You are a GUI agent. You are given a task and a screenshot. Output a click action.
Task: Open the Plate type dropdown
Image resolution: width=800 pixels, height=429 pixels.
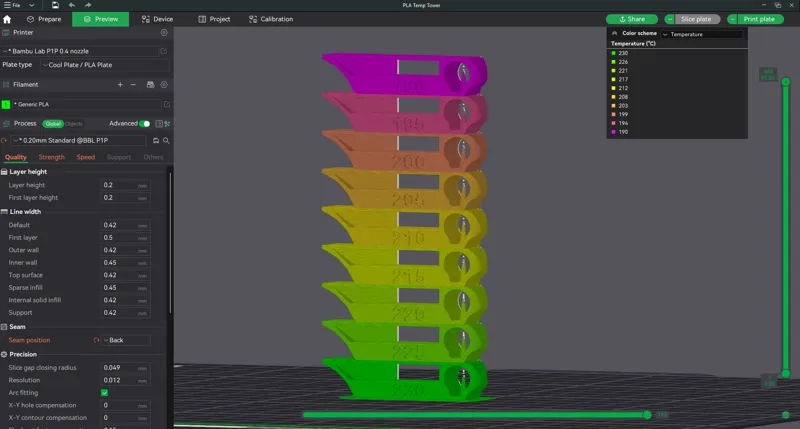106,65
